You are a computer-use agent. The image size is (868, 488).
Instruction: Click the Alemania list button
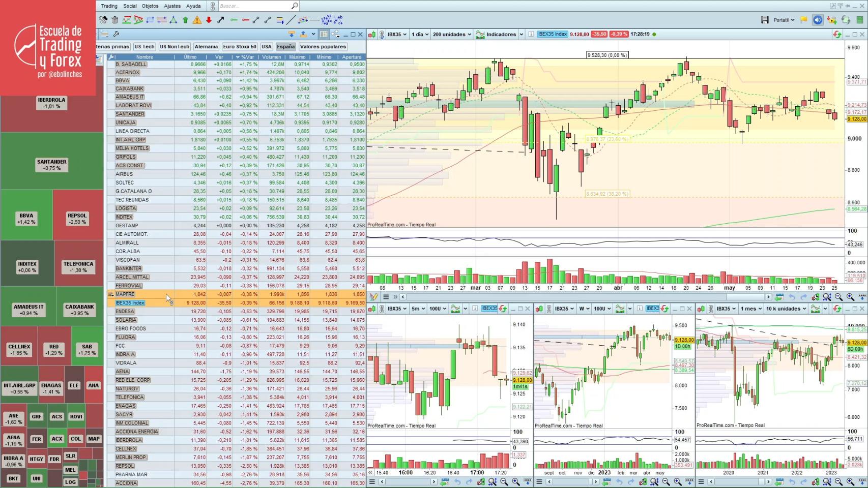coord(206,46)
